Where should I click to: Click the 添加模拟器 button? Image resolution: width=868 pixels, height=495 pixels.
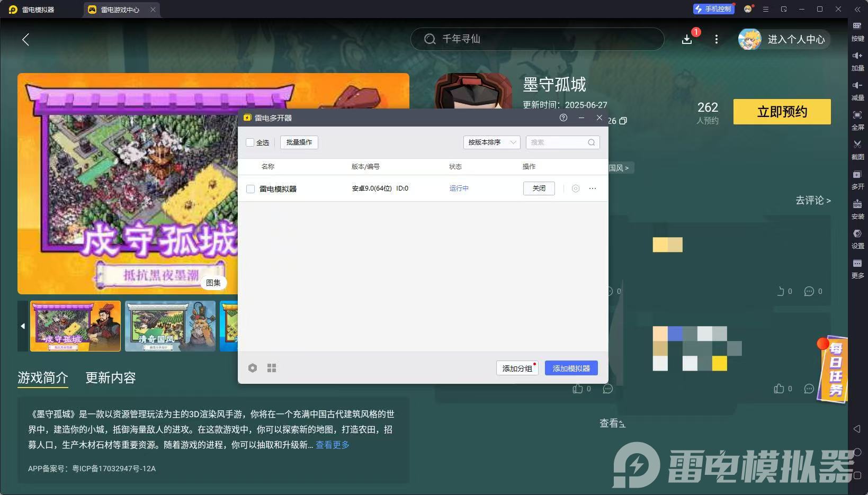pos(571,368)
